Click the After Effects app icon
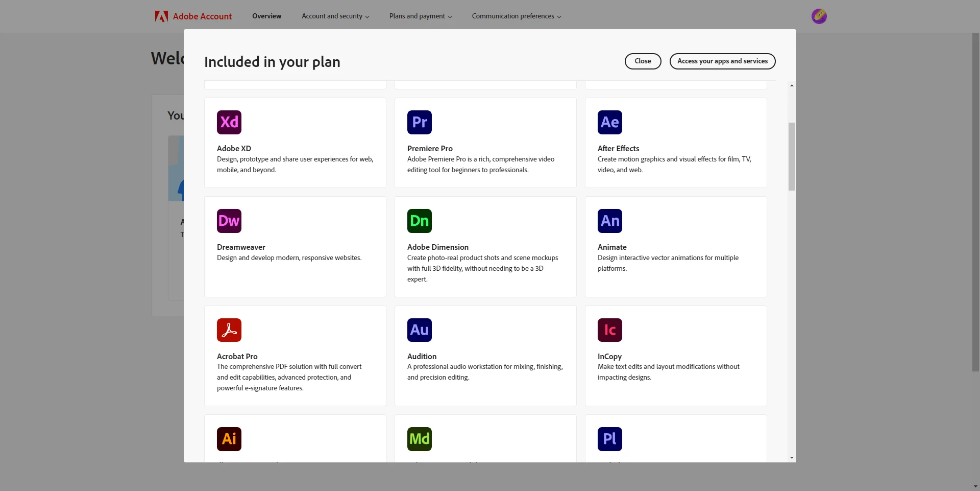 click(x=610, y=122)
